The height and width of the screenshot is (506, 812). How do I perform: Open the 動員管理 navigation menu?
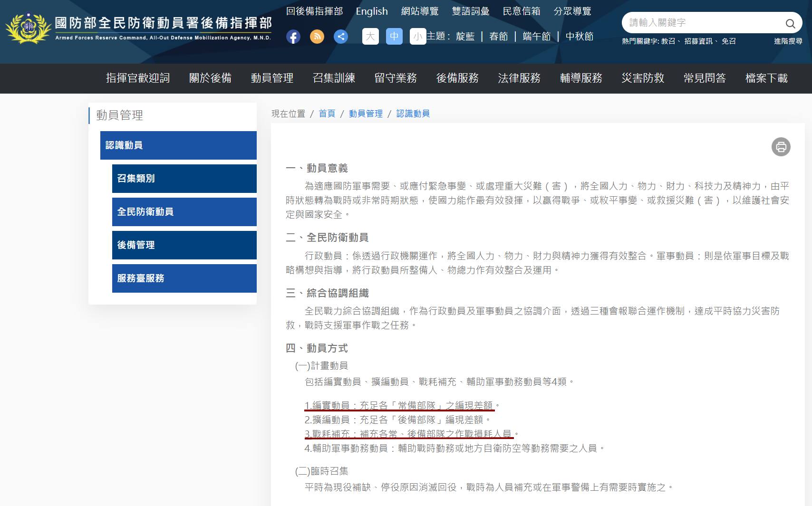click(x=272, y=78)
